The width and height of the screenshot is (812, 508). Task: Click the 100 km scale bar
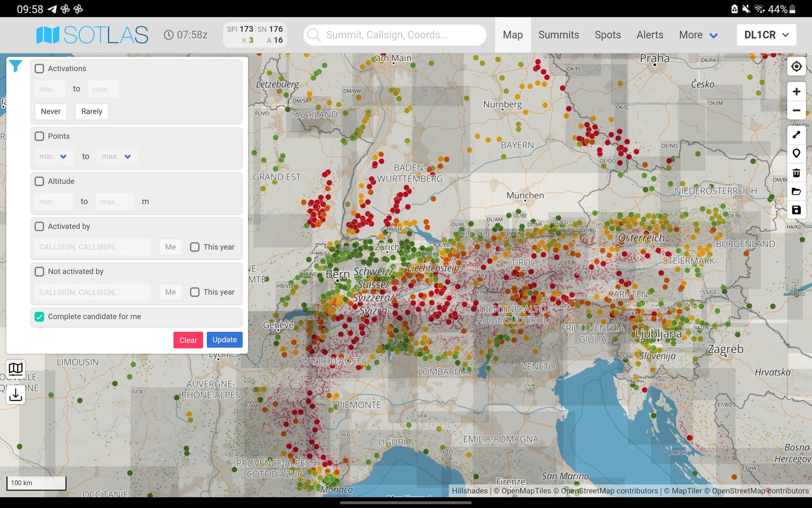coord(36,483)
